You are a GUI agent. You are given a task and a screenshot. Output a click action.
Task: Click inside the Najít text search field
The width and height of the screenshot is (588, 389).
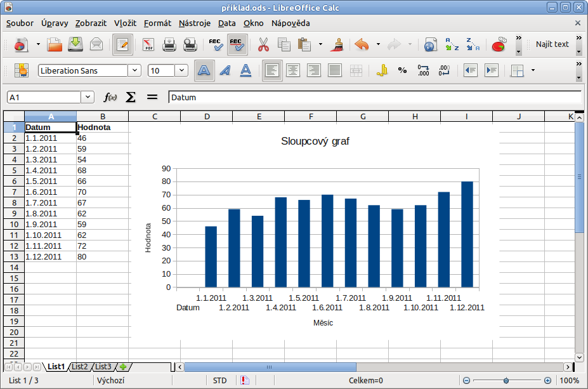click(x=552, y=44)
